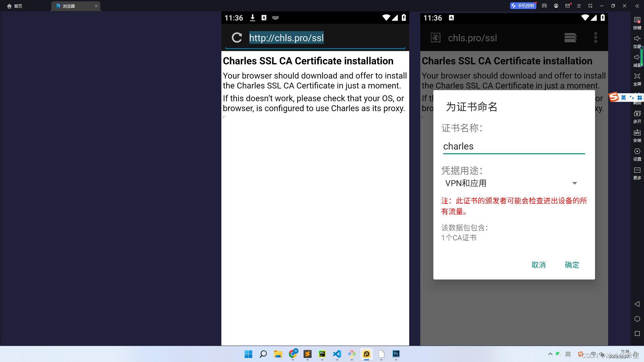This screenshot has width=644, height=362.
Task: Open the Windows Start menu
Action: pyautogui.click(x=248, y=354)
